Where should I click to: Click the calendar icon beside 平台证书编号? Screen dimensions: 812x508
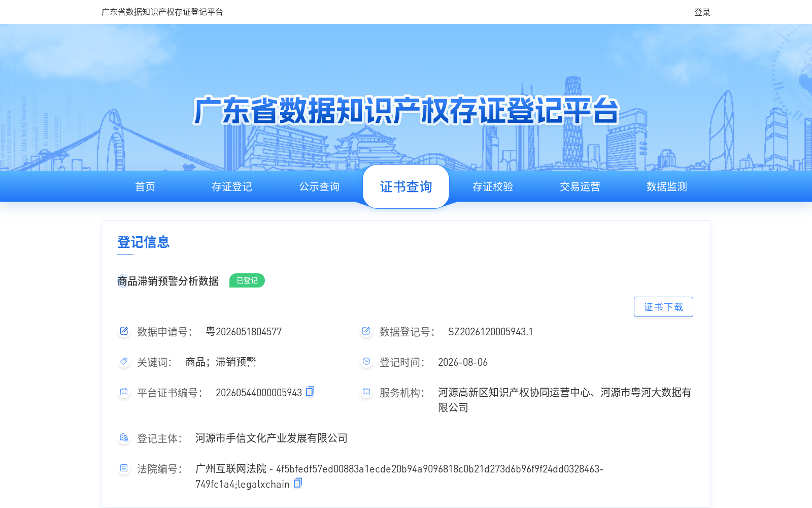124,392
